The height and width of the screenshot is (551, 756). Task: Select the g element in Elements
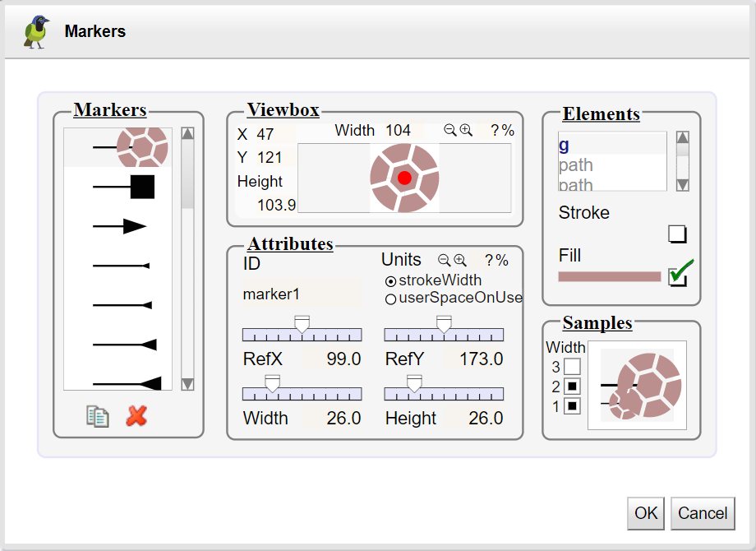click(x=612, y=144)
